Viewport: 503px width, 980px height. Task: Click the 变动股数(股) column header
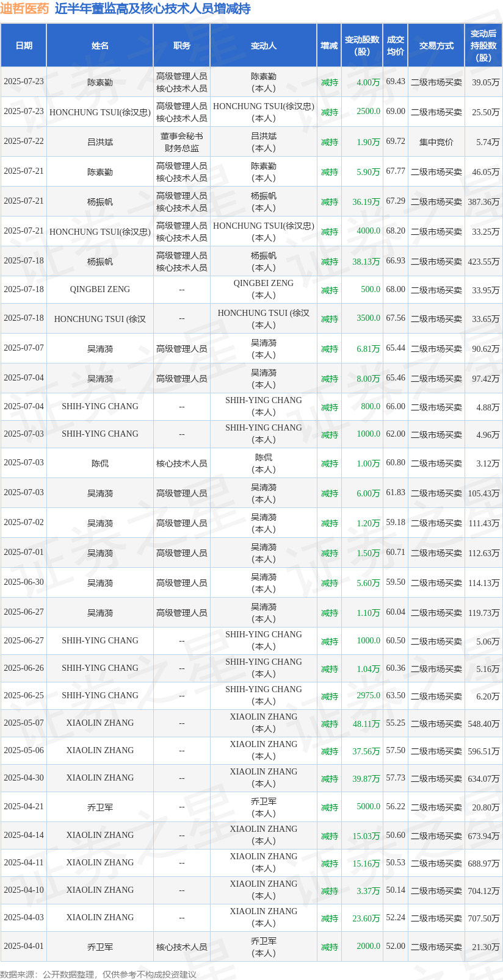(363, 46)
